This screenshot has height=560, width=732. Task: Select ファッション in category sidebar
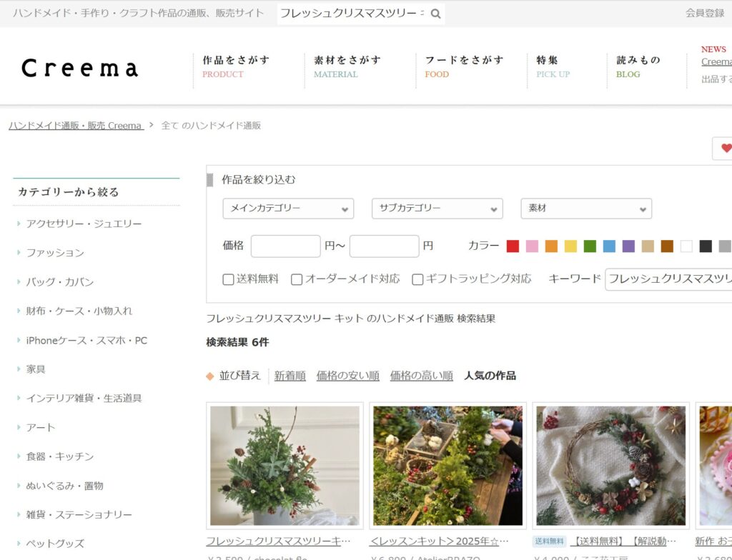click(x=55, y=253)
